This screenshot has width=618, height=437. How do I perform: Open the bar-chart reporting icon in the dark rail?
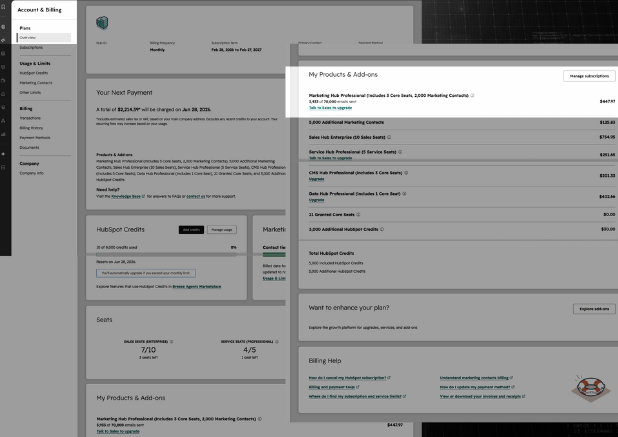point(3,134)
